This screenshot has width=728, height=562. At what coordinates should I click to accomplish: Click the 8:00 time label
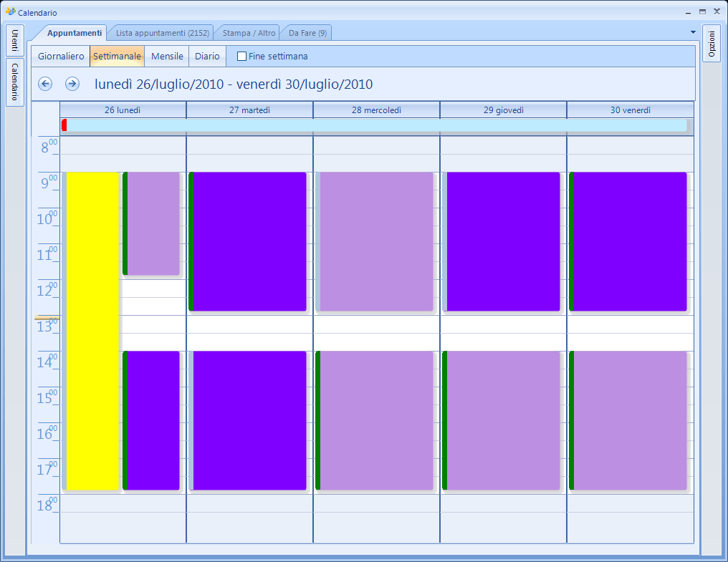coord(49,146)
